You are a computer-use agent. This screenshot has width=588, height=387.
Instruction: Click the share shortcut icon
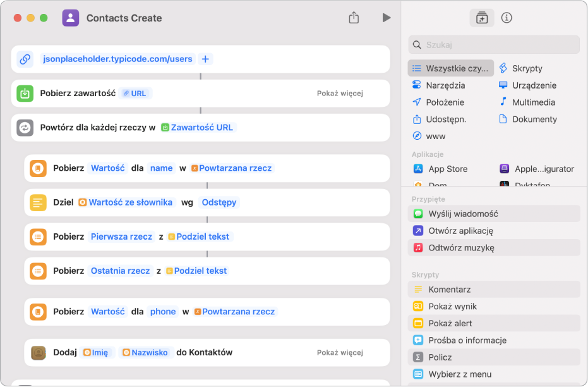pos(354,18)
